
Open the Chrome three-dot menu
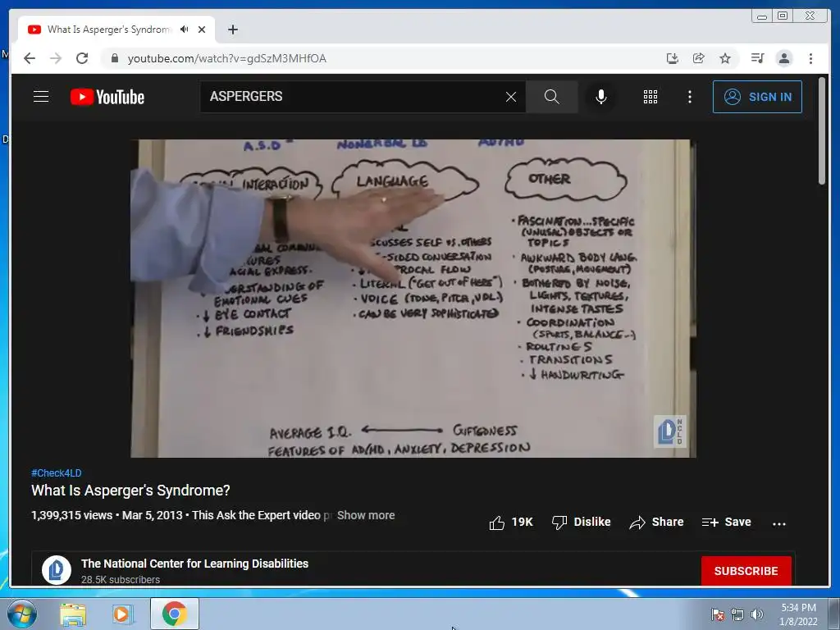pyautogui.click(x=810, y=58)
